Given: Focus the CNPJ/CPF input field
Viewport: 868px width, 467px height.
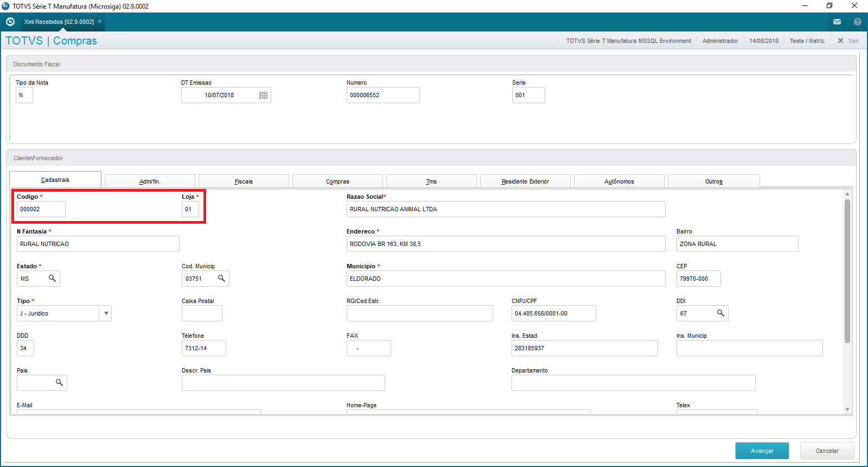Looking at the screenshot, I should 553,313.
